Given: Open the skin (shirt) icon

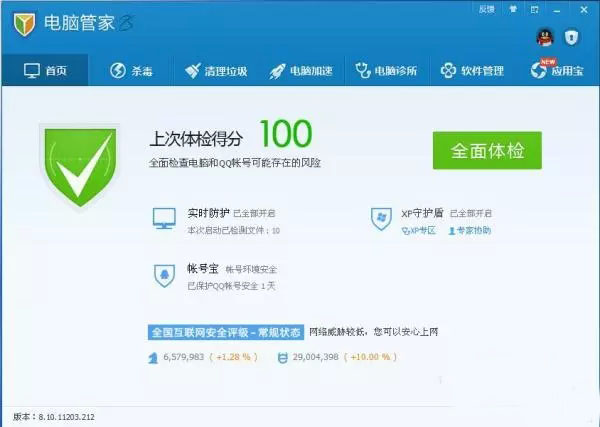Looking at the screenshot, I should click(513, 9).
